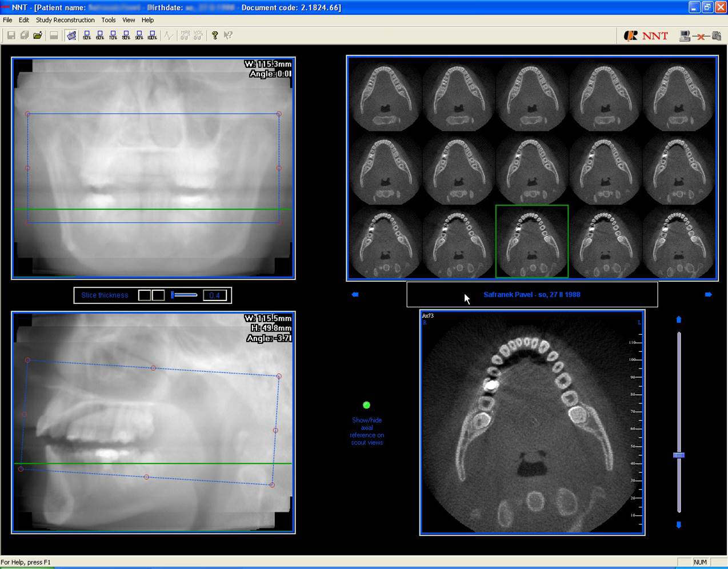
Task: Click the yellow question mark help icon
Action: [x=215, y=35]
